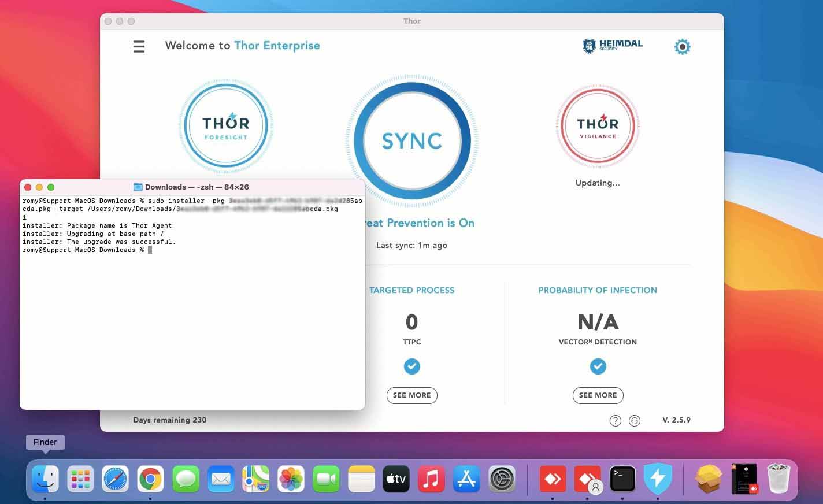
Task: Open the package box dock icon
Action: click(709, 479)
